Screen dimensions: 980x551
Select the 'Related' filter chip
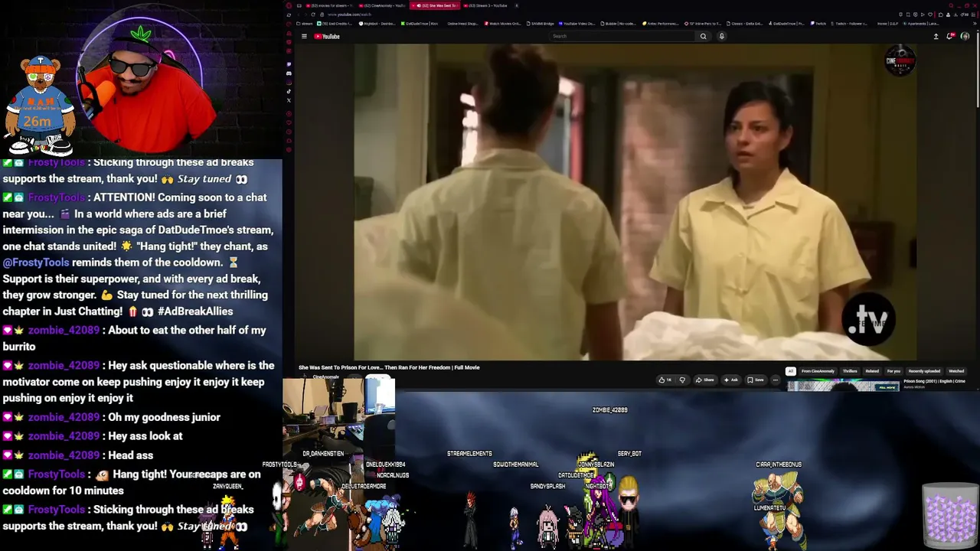[872, 371]
